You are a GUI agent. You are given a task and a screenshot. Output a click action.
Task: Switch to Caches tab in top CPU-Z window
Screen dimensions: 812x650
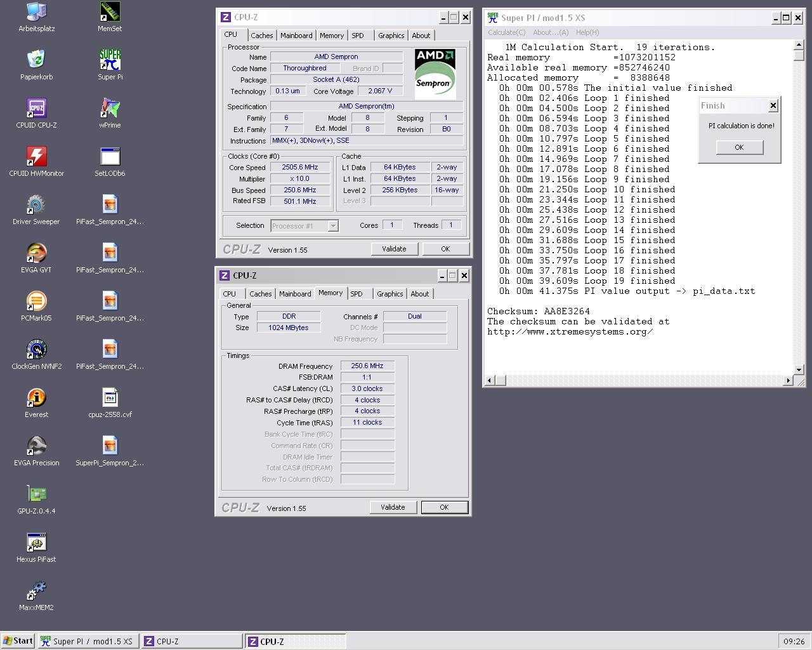tap(261, 36)
